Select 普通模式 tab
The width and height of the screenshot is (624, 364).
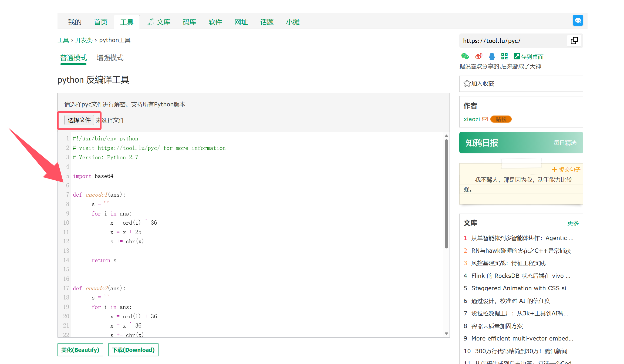tap(73, 58)
